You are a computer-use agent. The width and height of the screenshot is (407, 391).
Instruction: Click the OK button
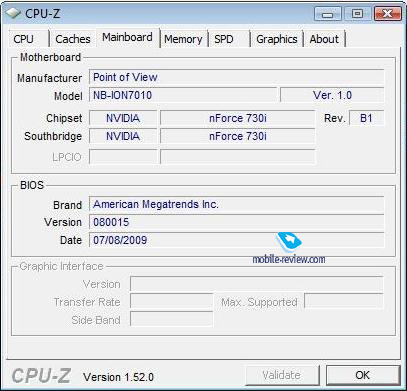click(363, 375)
